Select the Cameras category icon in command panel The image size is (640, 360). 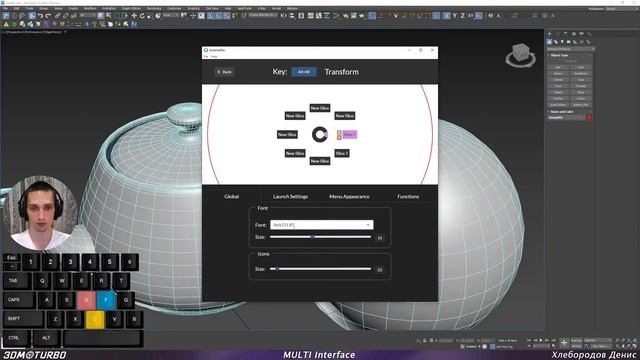click(x=569, y=42)
